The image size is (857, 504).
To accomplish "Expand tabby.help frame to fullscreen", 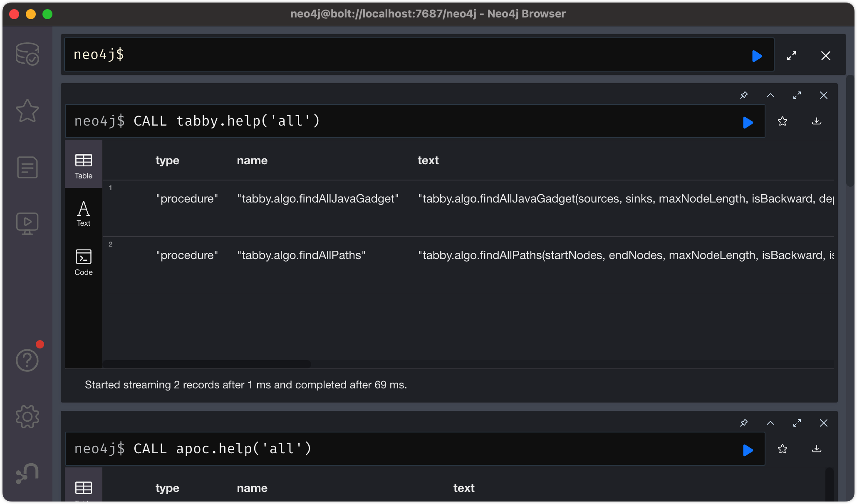I will click(x=797, y=95).
